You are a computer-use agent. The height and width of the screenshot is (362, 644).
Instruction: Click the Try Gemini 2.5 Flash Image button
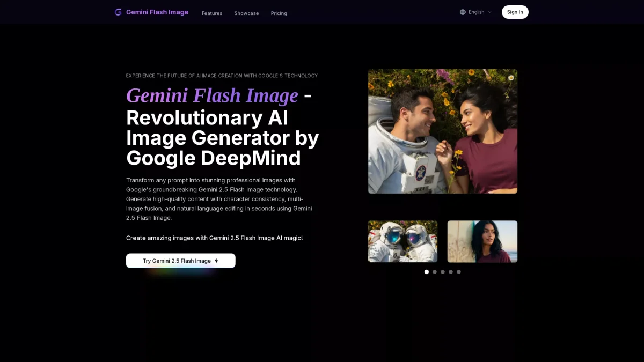[x=180, y=261]
